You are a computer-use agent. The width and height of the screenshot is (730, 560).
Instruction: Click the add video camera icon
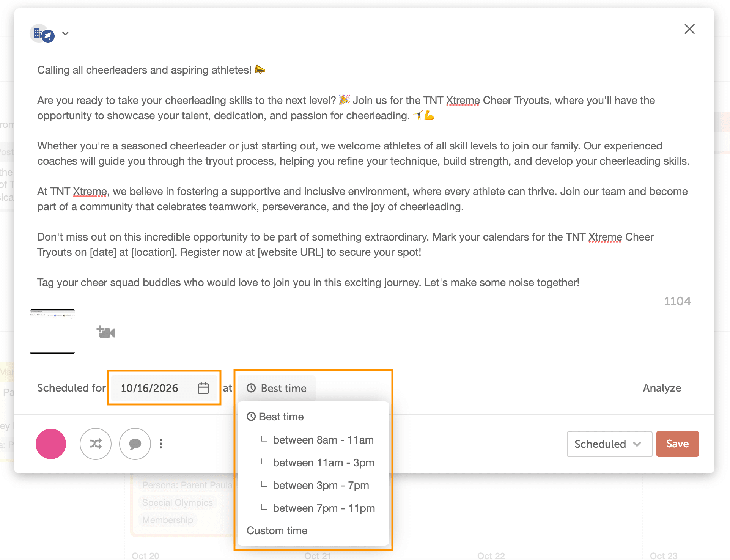coord(106,332)
